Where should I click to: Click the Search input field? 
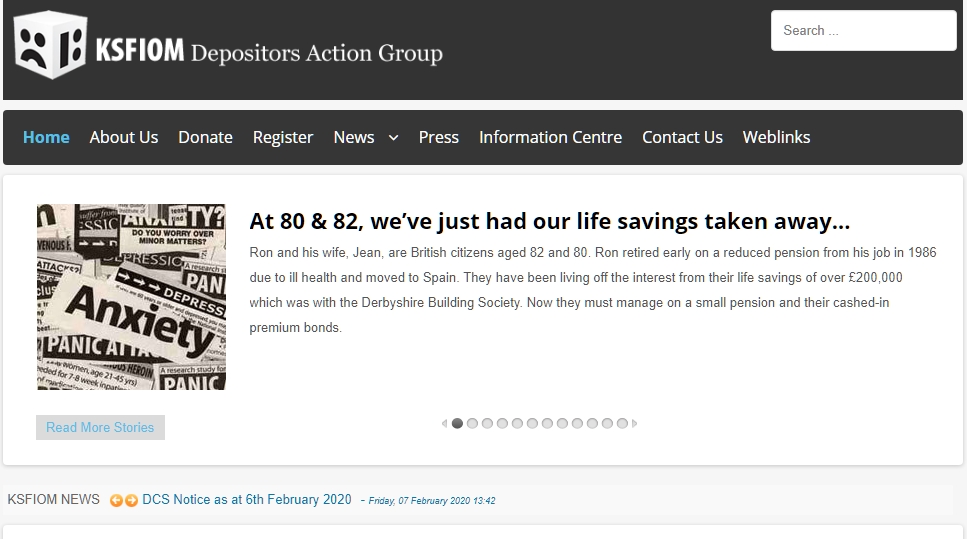863,30
